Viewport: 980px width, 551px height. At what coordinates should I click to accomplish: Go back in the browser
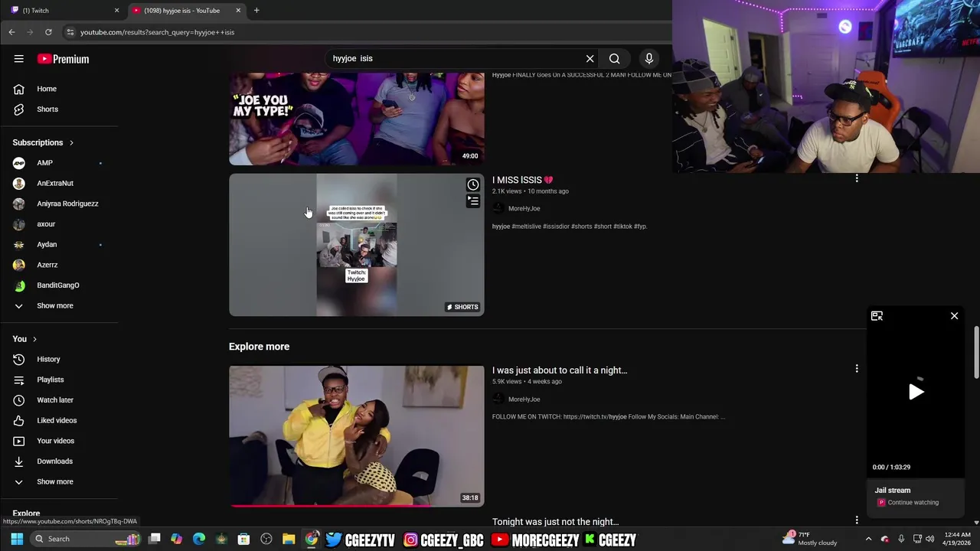[11, 32]
